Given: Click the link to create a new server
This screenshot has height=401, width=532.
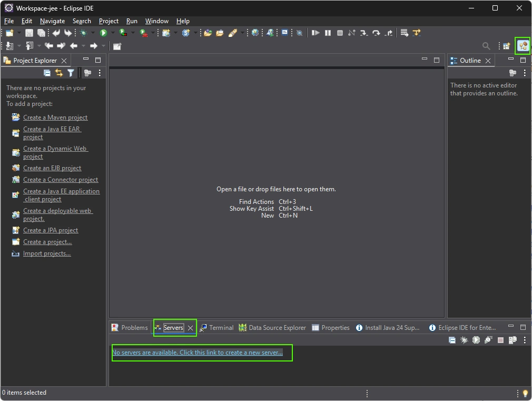Looking at the screenshot, I should coord(198,353).
